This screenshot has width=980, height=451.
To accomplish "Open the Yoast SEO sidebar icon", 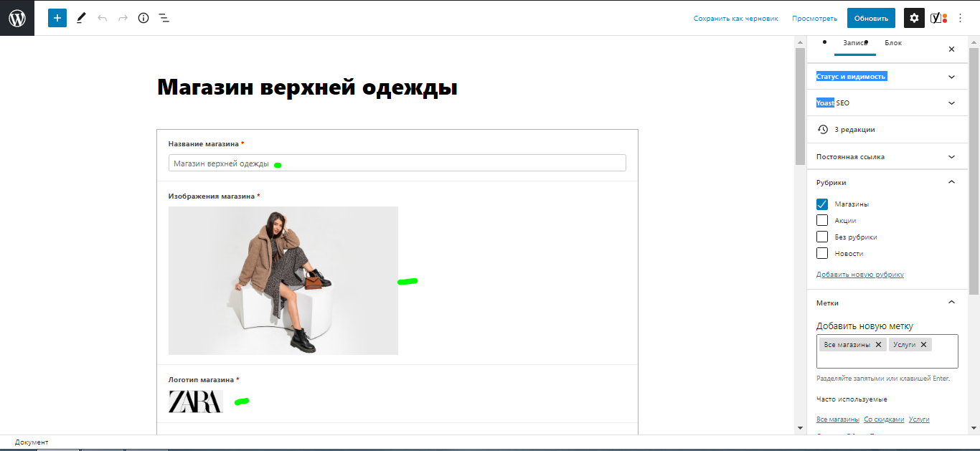I will point(939,18).
